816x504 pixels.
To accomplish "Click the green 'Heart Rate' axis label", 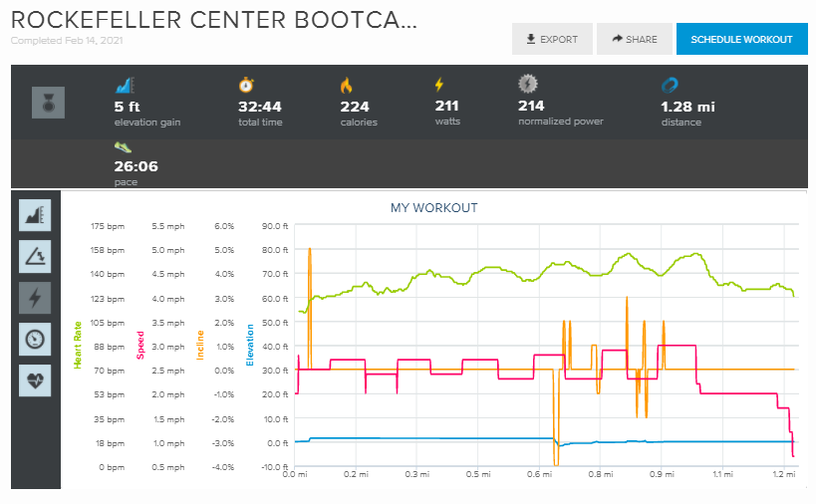I will [x=78, y=346].
